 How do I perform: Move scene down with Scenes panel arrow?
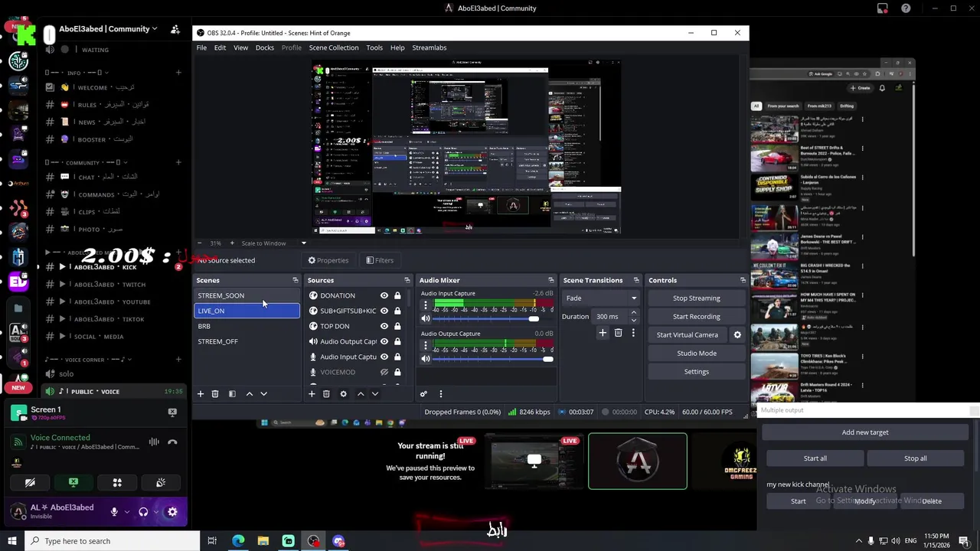(263, 393)
